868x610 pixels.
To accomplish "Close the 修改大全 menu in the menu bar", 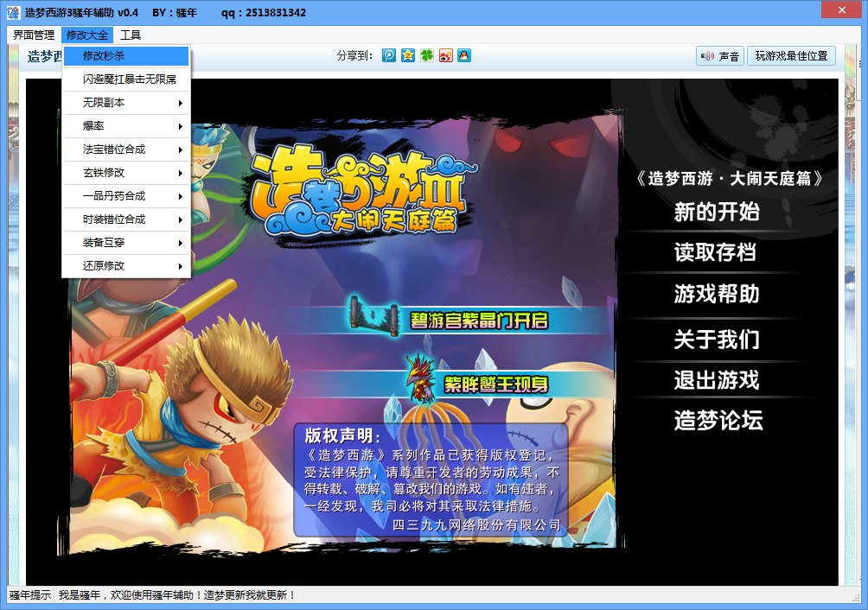I will tap(87, 35).
